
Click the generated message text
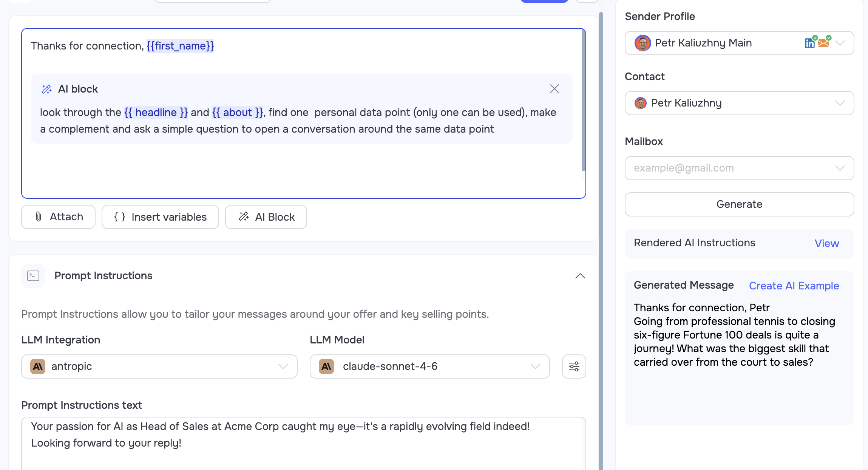(734, 335)
